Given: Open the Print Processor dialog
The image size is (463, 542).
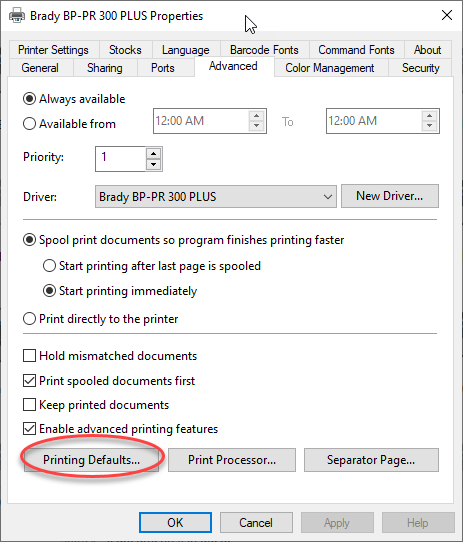Looking at the screenshot, I should pos(232,460).
